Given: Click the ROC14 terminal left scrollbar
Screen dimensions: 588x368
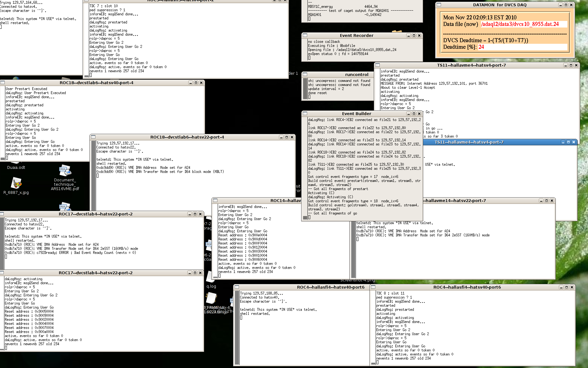Looking at the screenshot, I should [215, 241].
